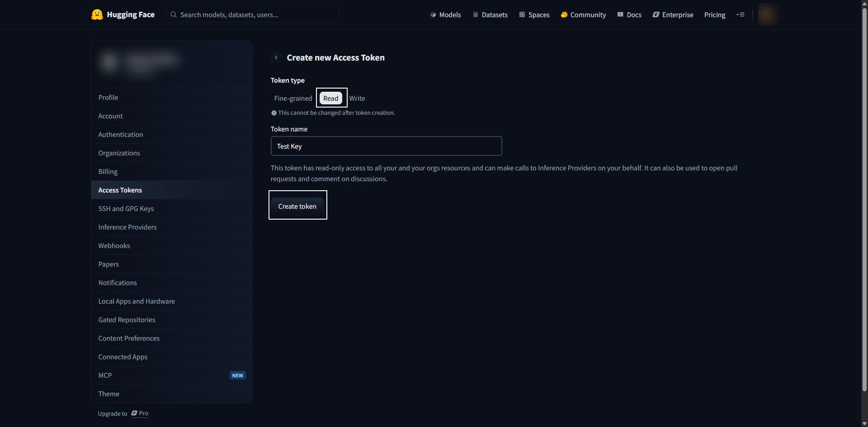Go back using the chevron arrow
868x427 pixels.
pos(276,57)
